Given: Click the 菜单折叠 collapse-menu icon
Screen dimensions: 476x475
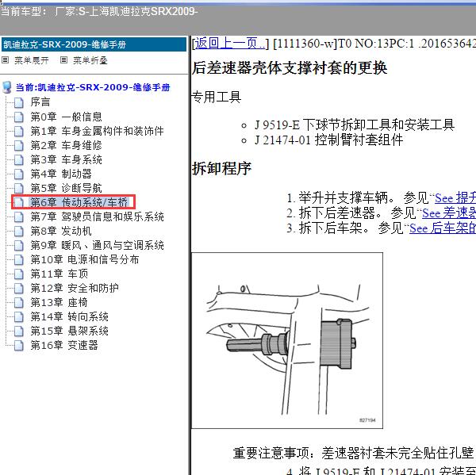Looking at the screenshot, I should point(63,60).
